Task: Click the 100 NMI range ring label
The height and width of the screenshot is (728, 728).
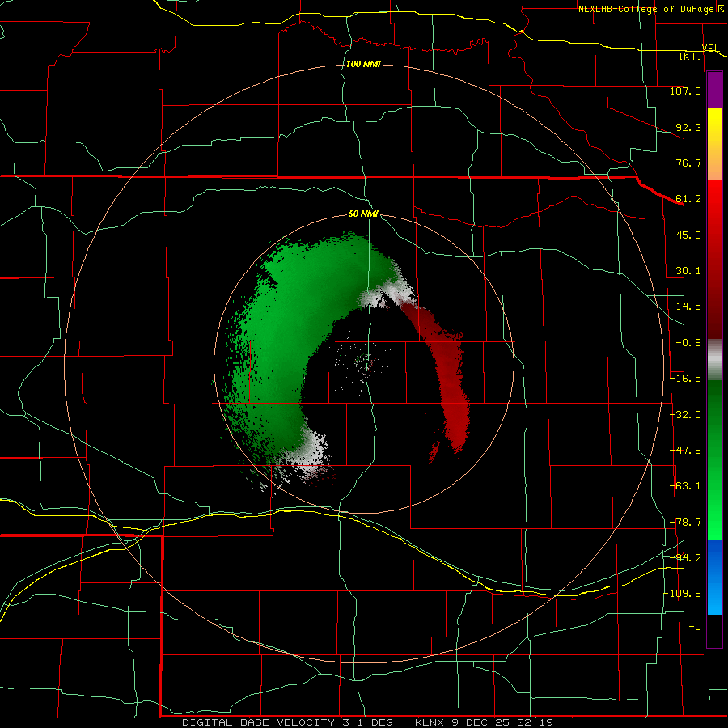Action: pyautogui.click(x=363, y=64)
